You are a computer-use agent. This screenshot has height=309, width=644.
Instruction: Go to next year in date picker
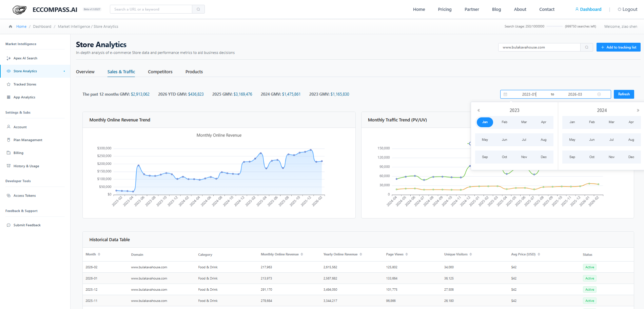coord(638,110)
